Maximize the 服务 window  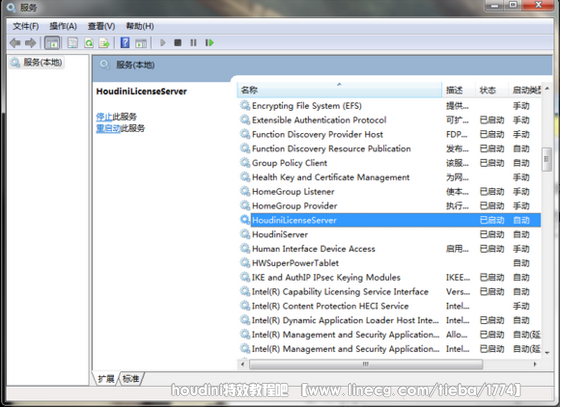tap(512, 5)
